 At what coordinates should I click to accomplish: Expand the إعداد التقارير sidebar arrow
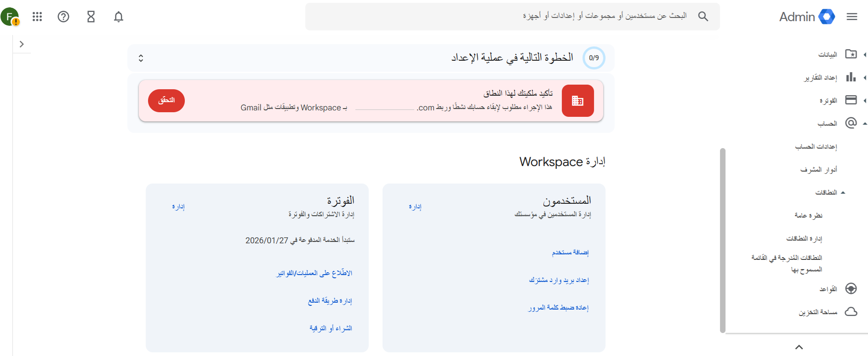(x=865, y=77)
